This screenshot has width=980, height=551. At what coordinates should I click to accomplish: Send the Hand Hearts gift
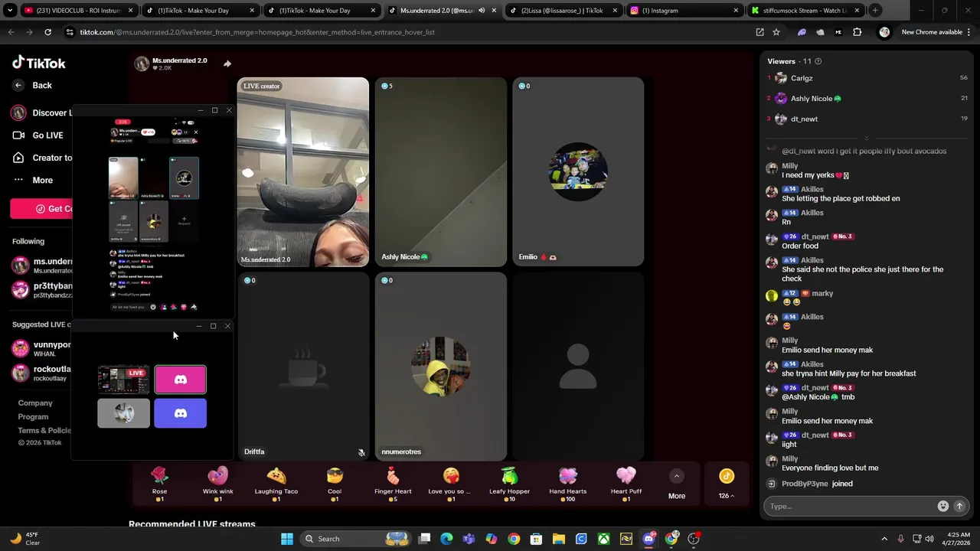tap(567, 484)
